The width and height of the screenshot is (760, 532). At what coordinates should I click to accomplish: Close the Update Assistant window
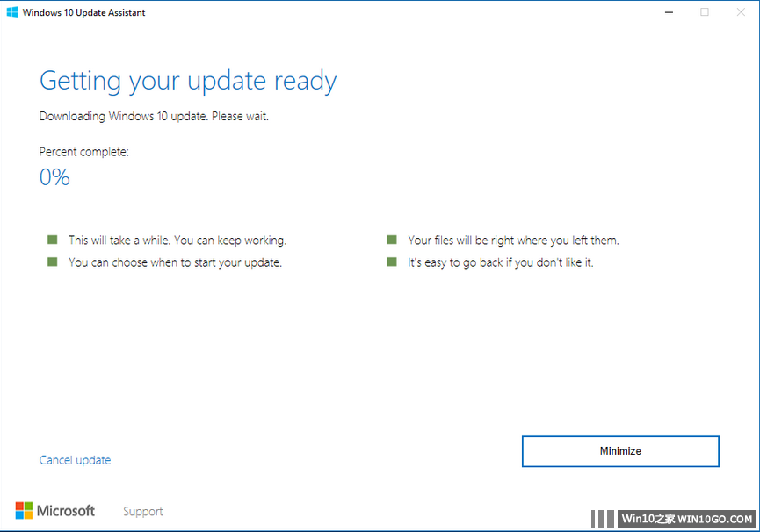[x=741, y=12]
